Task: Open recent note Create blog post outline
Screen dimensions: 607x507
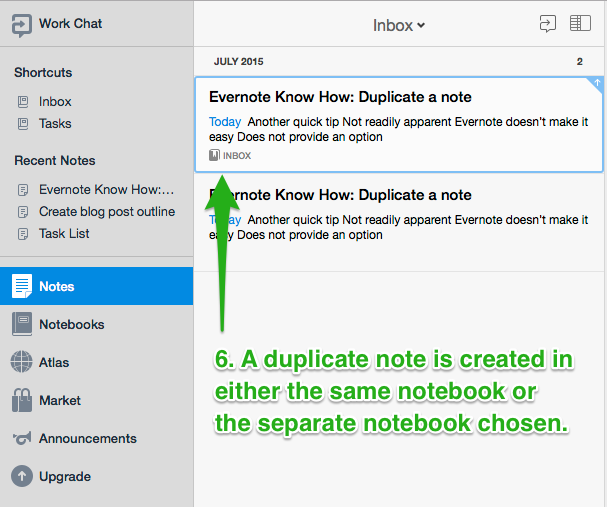Action: click(107, 212)
